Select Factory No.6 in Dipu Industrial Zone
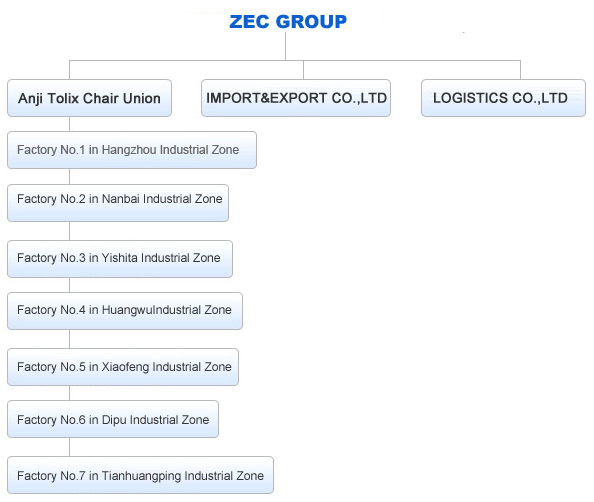 pyautogui.click(x=113, y=419)
